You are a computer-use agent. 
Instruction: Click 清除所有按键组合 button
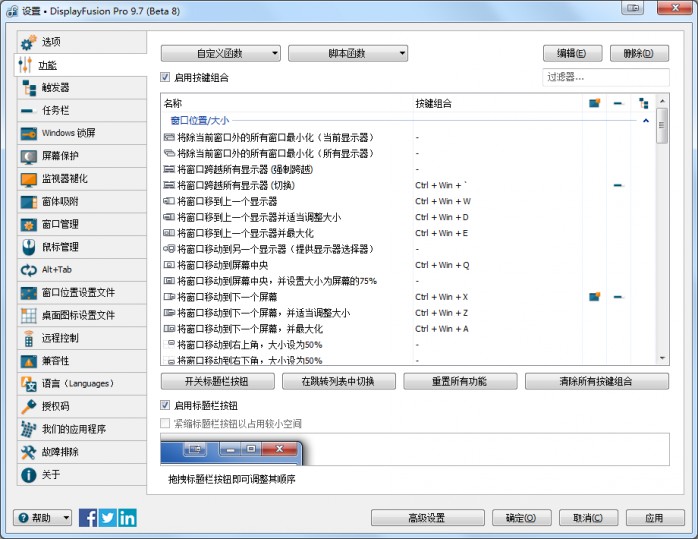coord(597,381)
